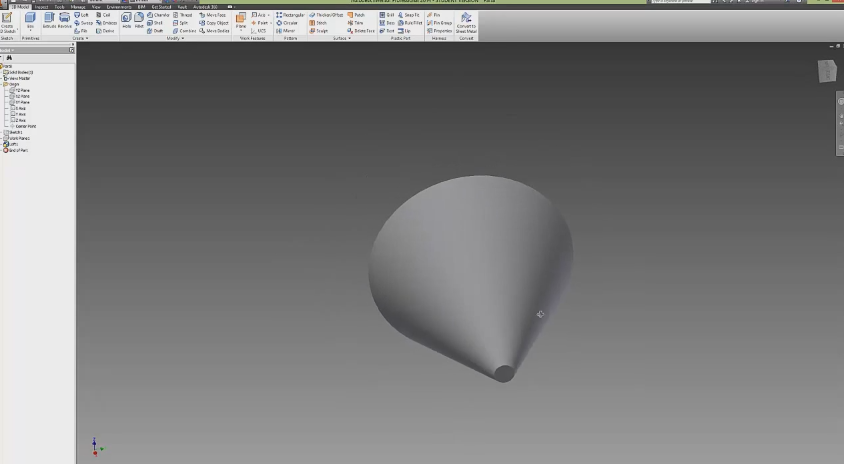844x464 pixels.
Task: Select the Sculpt tool
Action: (x=319, y=31)
